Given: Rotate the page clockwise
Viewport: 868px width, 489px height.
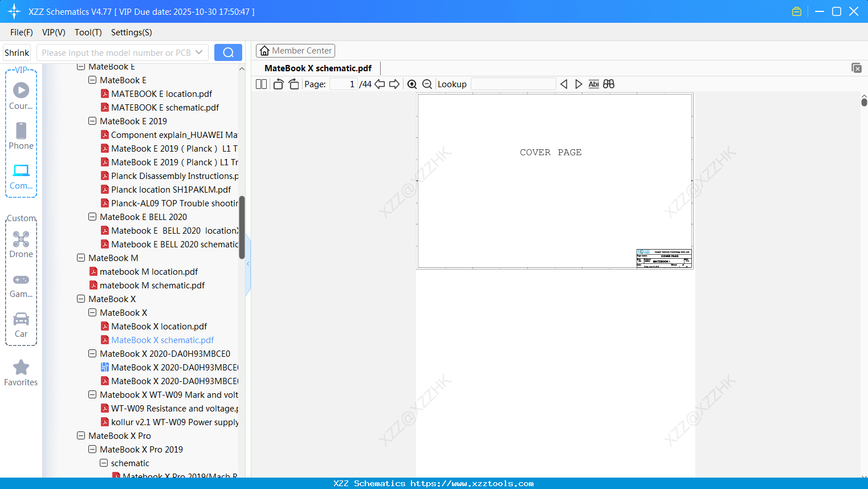Looking at the screenshot, I should (x=294, y=84).
